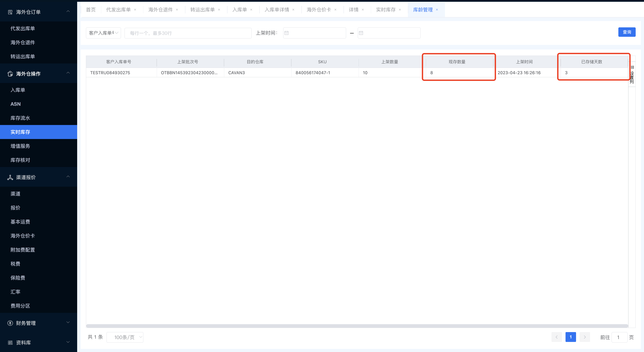Click the 海外仓操作 section icon
This screenshot has height=352, width=644.
click(10, 74)
